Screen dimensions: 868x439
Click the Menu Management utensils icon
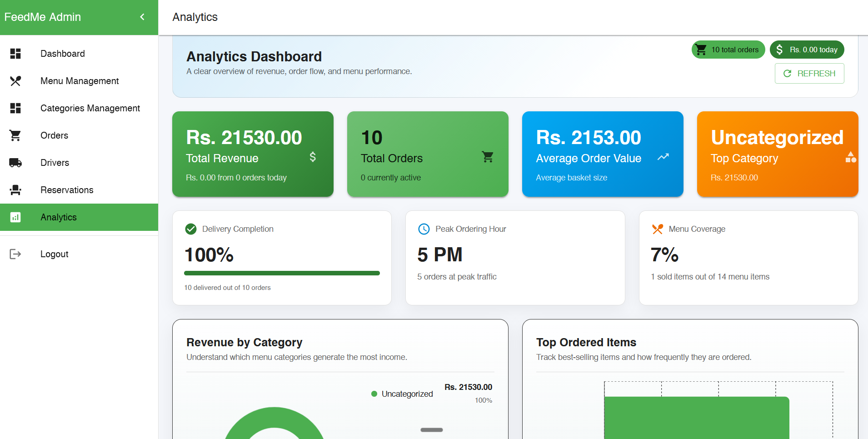[x=15, y=81]
